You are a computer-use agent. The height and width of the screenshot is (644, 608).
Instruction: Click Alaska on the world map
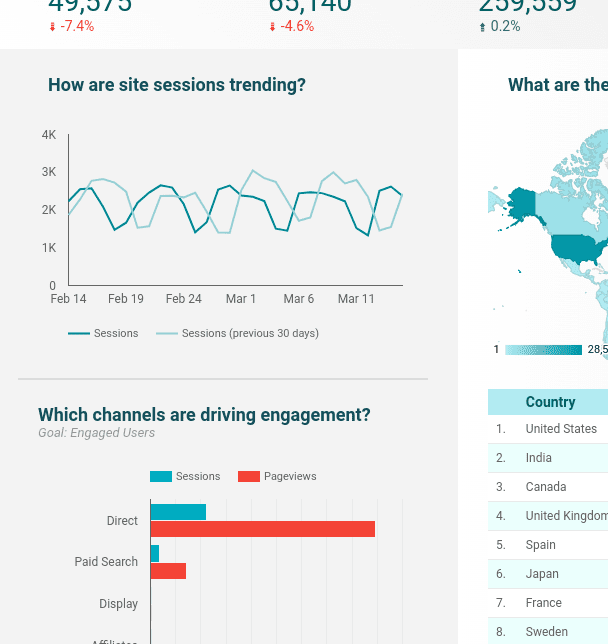521,204
